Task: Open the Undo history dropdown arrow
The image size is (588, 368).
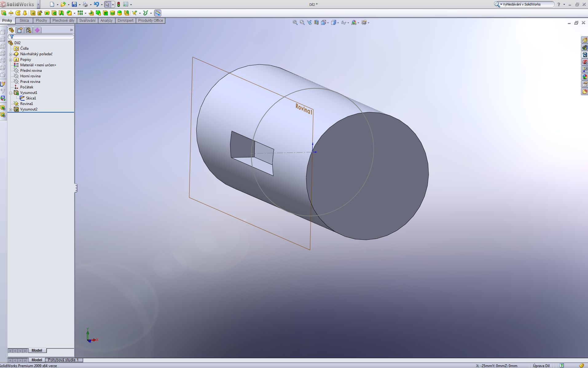Action: [102, 5]
